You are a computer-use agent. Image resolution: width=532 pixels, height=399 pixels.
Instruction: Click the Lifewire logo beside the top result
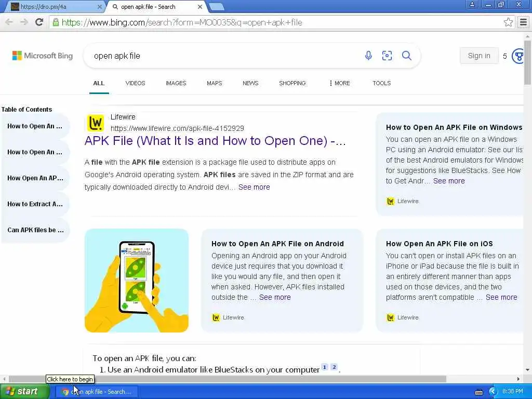point(96,123)
